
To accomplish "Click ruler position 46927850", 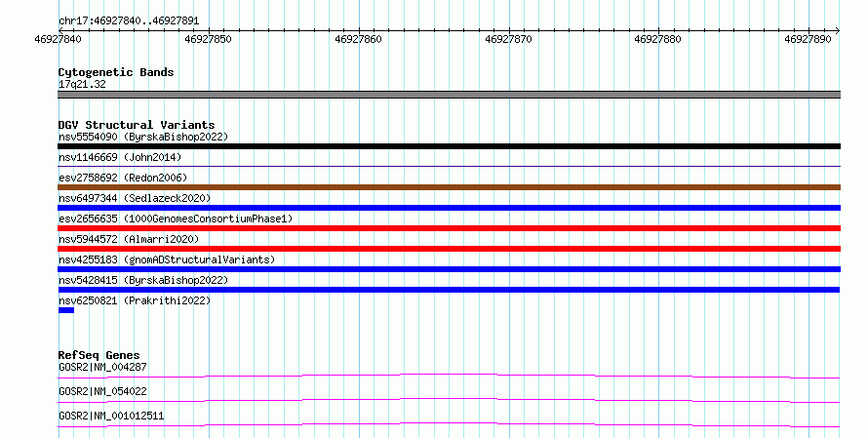I will 208,39.
